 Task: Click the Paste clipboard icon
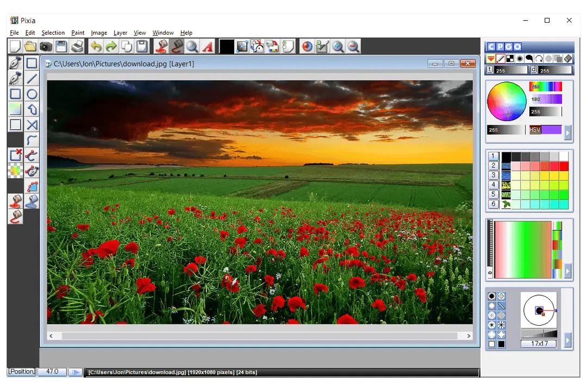(142, 46)
